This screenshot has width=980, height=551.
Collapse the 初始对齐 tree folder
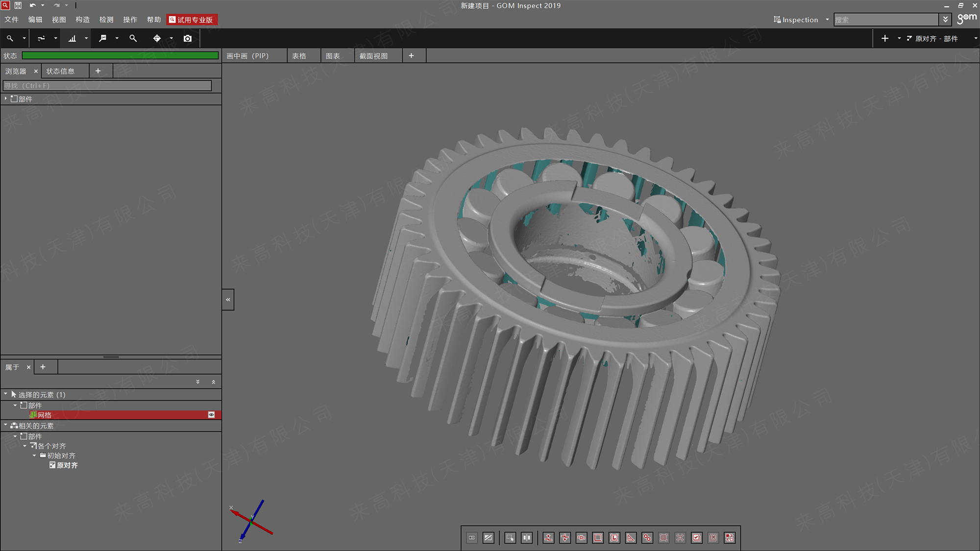click(x=34, y=455)
